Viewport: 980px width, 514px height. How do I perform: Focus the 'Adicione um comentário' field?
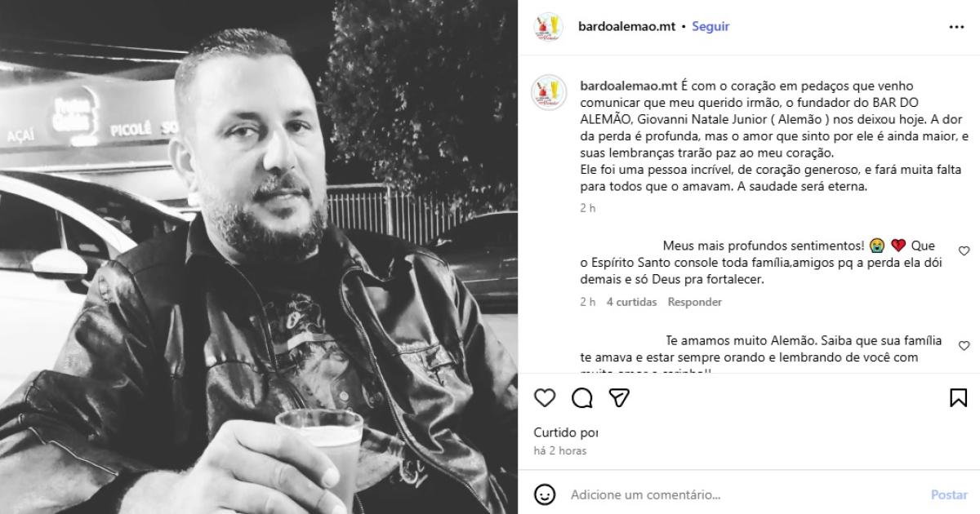coord(743,494)
